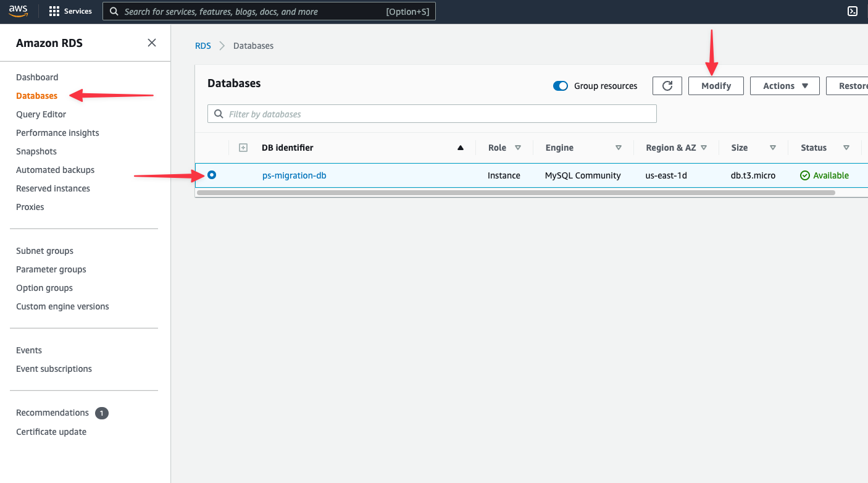Open the Actions dropdown

(785, 85)
